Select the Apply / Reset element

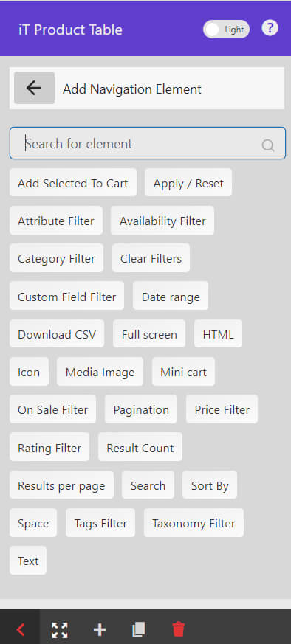[188, 183]
